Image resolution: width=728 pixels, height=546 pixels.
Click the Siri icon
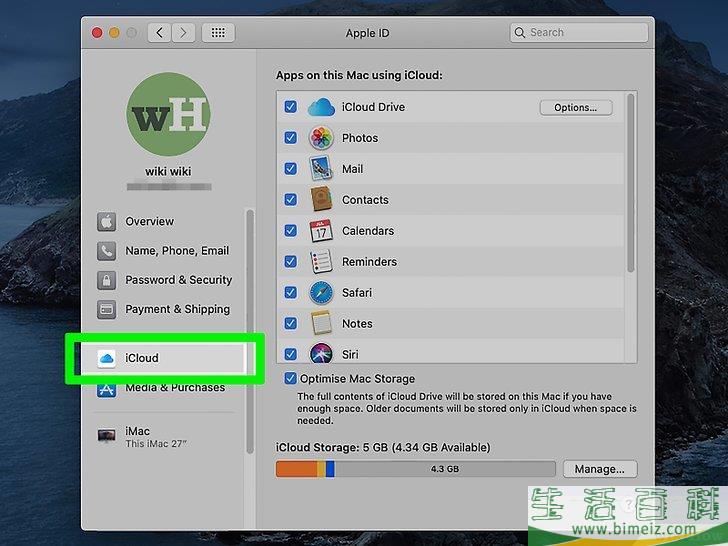[x=321, y=353]
